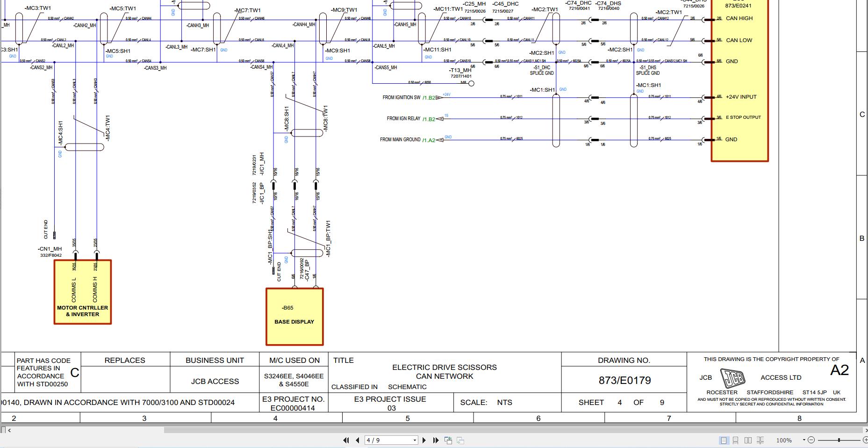Screen dimensions: 868x448
Task: Select single page view mode
Action: coord(724,440)
